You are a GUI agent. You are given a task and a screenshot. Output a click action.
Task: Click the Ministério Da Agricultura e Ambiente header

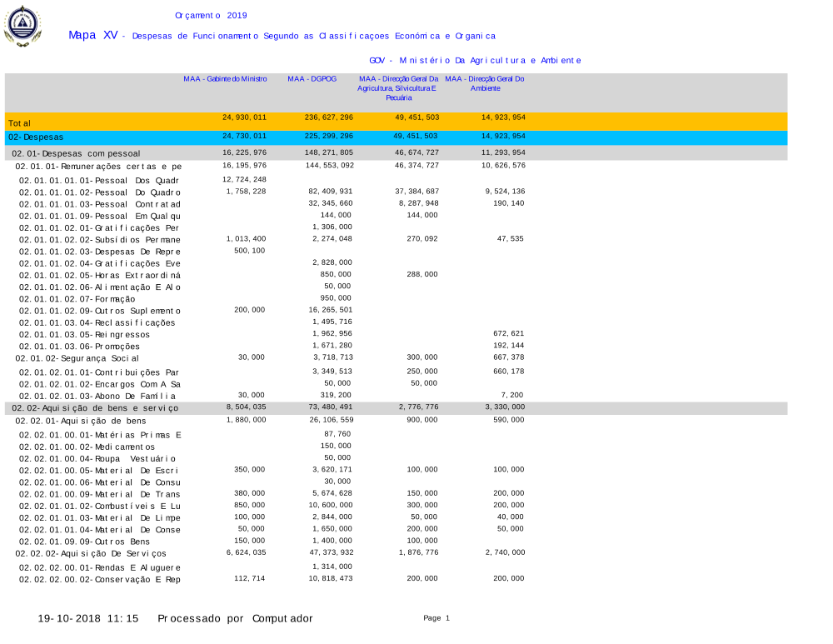coord(475,61)
